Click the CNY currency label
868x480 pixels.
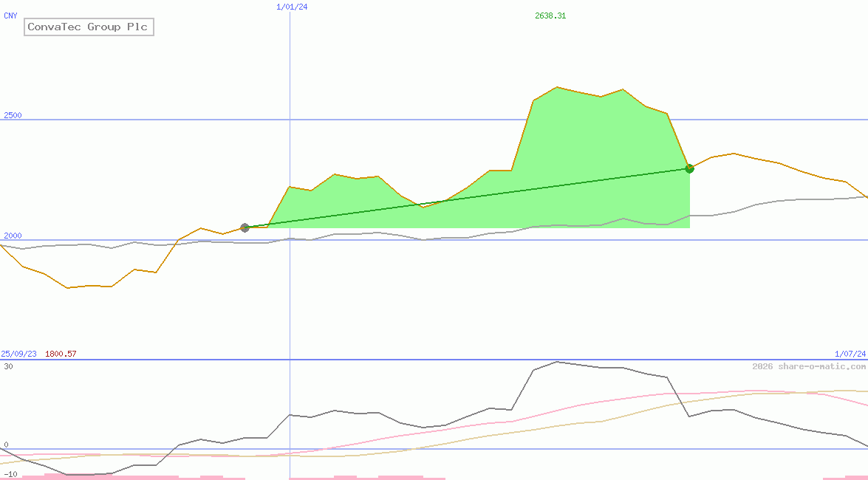pyautogui.click(x=10, y=16)
